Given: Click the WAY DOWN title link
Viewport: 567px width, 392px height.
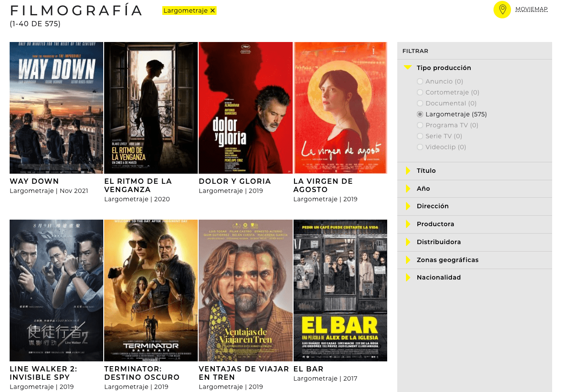Looking at the screenshot, I should tap(34, 181).
